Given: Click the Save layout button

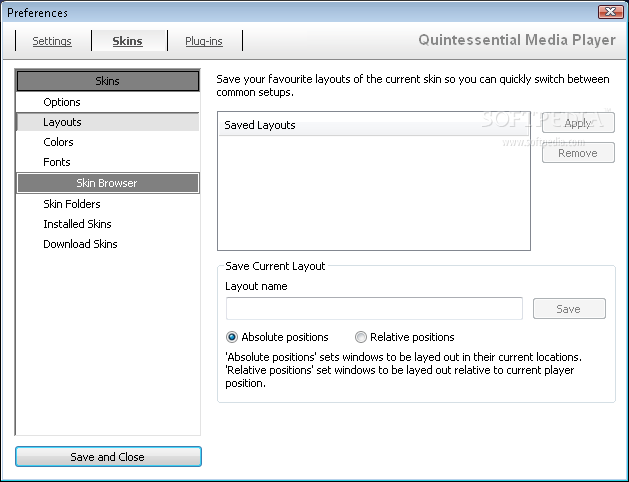Looking at the screenshot, I should coord(569,309).
